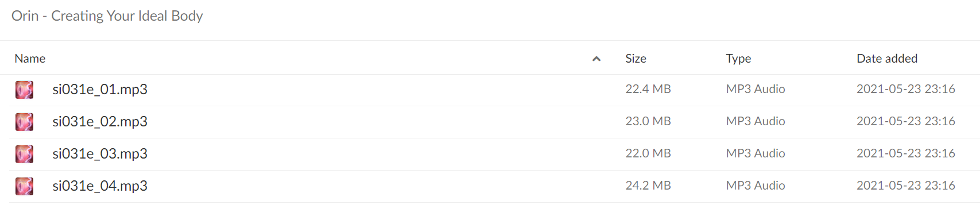The image size is (980, 220).
Task: Sort by Date added column header
Action: (x=887, y=59)
